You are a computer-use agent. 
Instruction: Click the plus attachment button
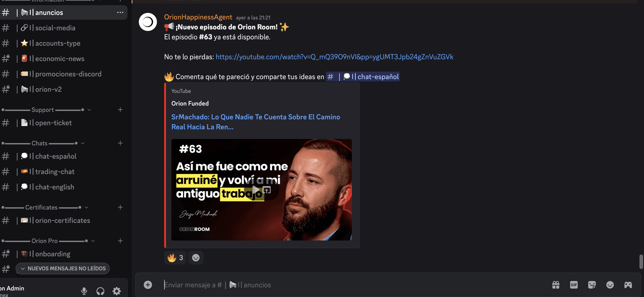(148, 285)
